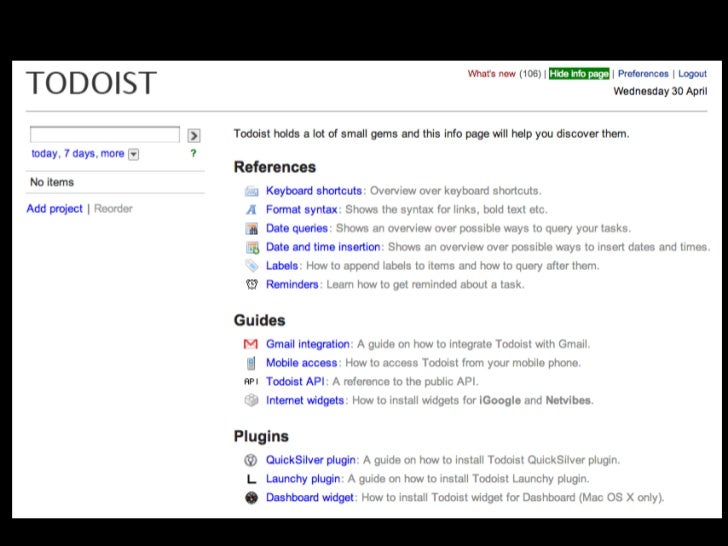Open the Date and time insertion link

(323, 247)
